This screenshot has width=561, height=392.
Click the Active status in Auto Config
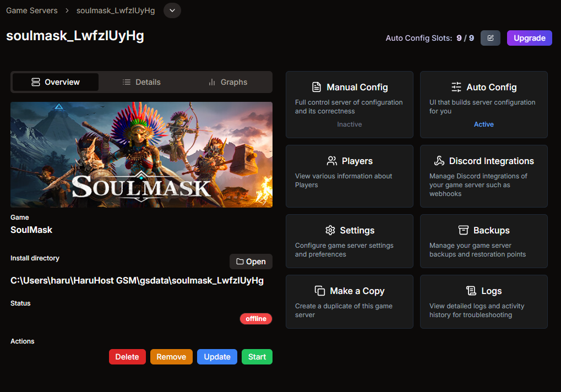click(x=484, y=124)
